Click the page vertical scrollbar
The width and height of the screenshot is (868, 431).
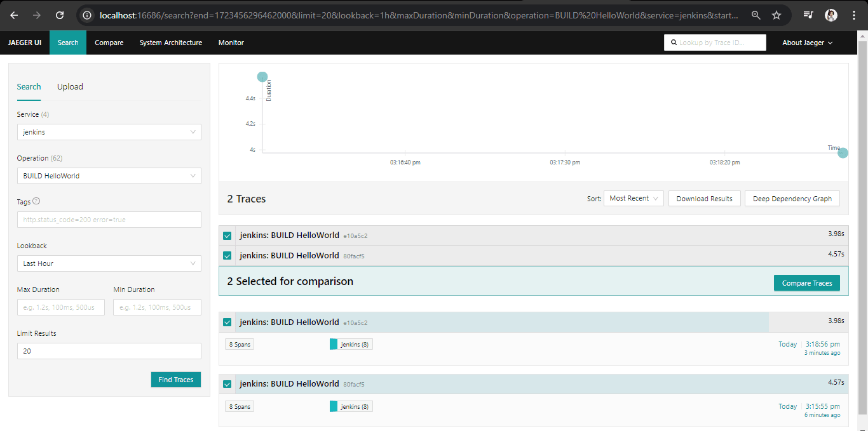point(862,229)
